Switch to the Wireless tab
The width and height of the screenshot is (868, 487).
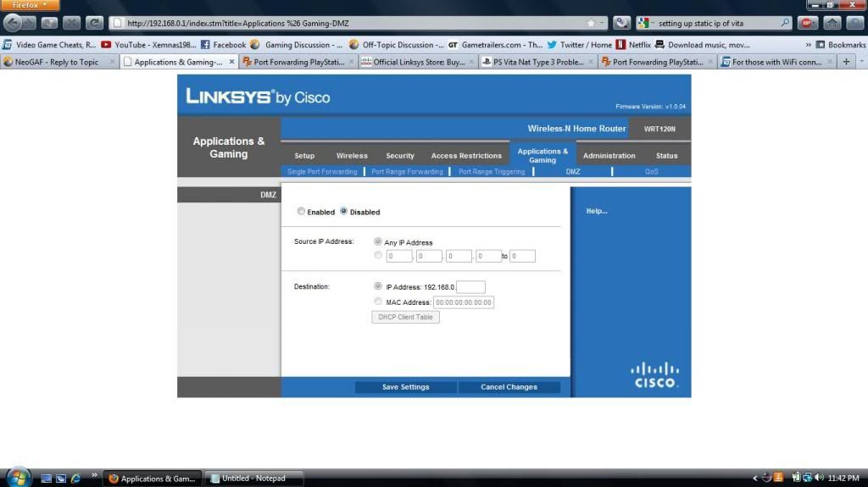[x=352, y=156]
